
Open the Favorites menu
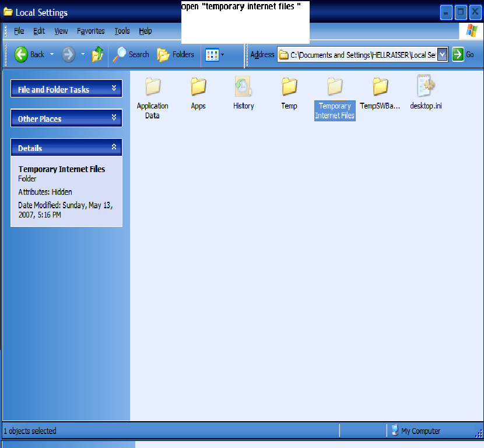tap(91, 31)
